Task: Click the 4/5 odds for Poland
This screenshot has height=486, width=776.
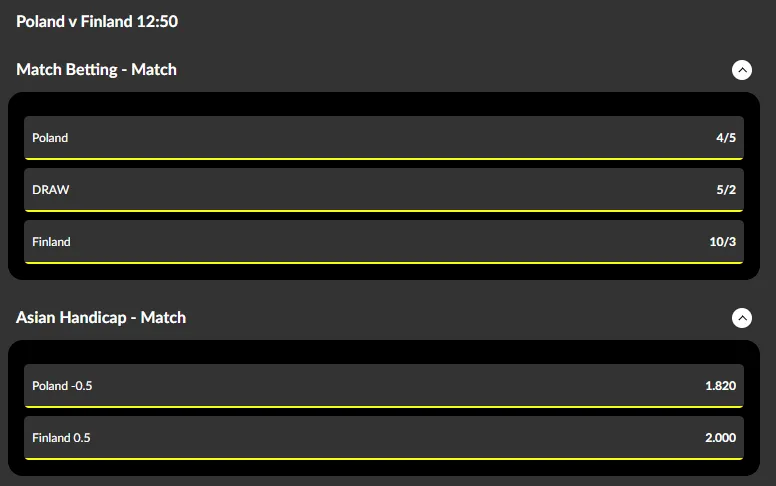Action: [x=726, y=138]
